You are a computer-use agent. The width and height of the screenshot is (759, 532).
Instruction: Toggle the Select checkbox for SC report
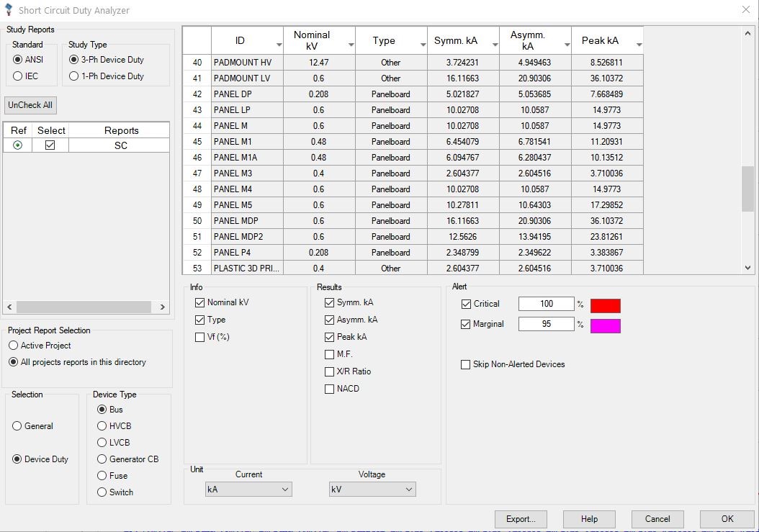[50, 145]
